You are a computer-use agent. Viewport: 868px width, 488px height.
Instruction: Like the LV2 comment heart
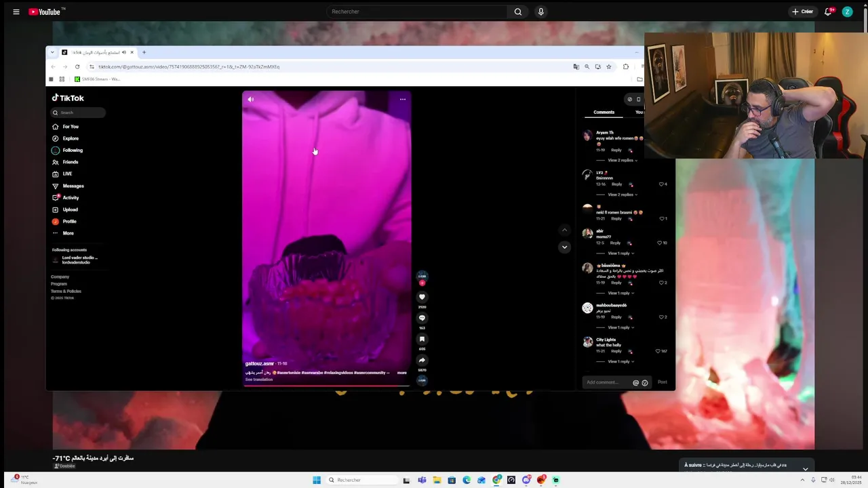coord(661,184)
